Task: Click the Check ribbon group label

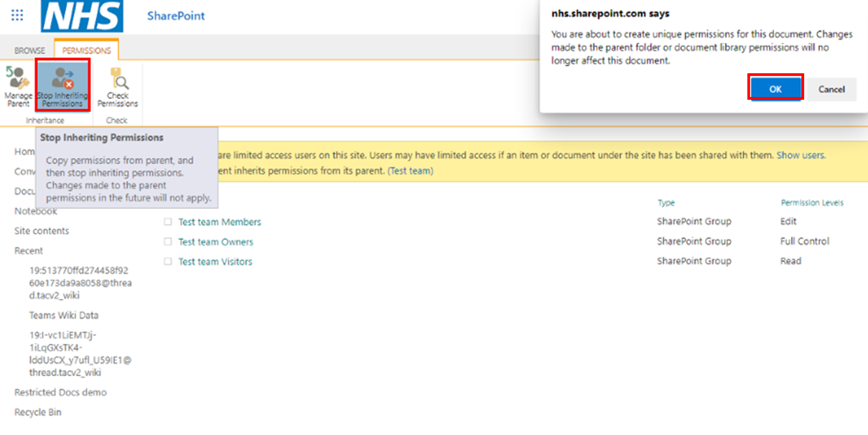Action: pos(117,121)
